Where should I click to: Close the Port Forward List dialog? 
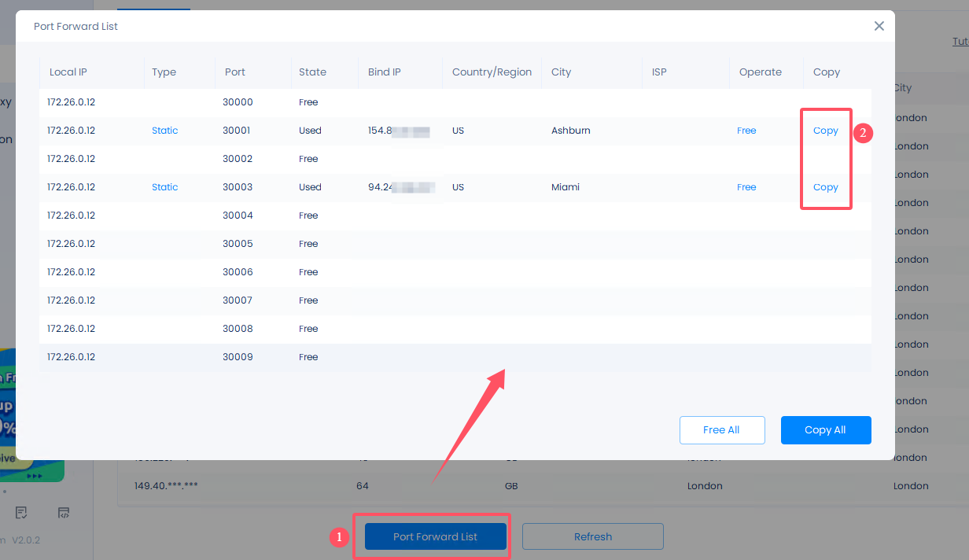pyautogui.click(x=879, y=26)
